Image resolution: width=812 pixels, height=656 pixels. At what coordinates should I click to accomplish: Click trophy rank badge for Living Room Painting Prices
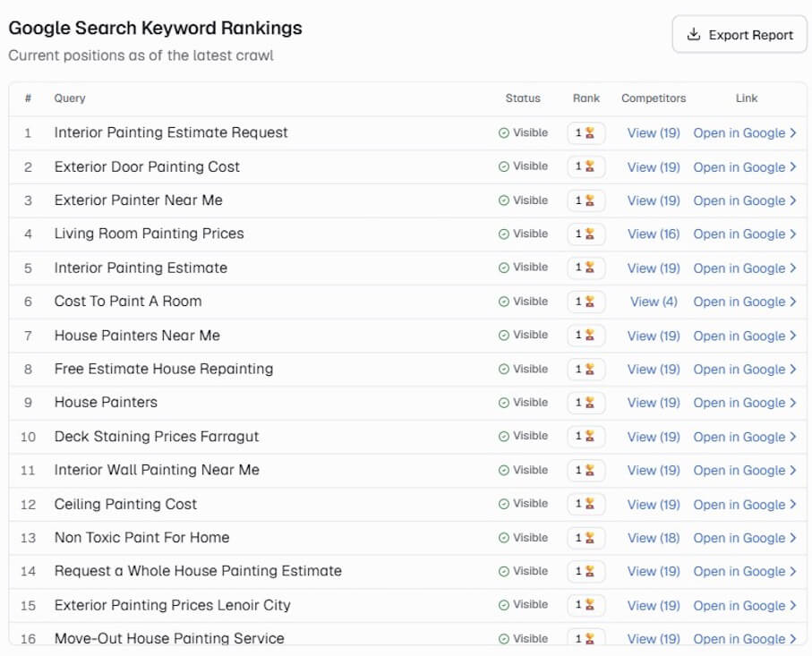pyautogui.click(x=586, y=234)
